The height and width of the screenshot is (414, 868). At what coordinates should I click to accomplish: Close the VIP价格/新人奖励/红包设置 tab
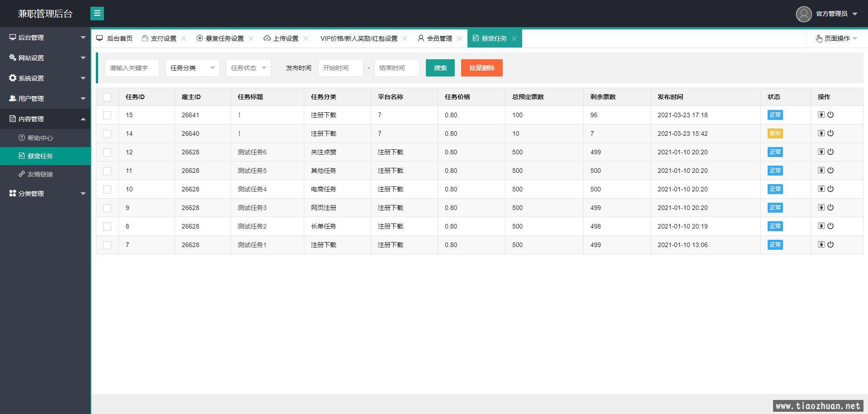(405, 38)
